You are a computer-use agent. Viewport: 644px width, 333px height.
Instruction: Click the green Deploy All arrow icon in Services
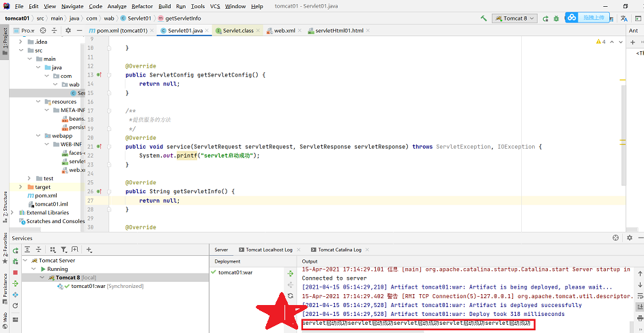(15, 283)
